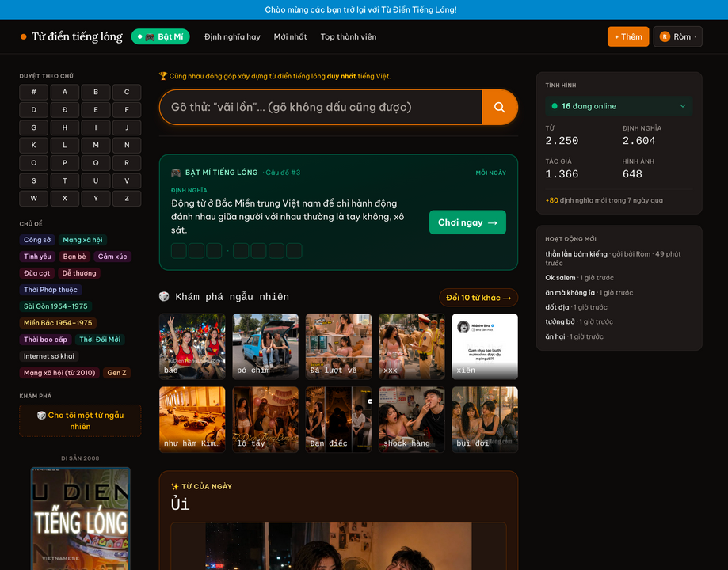Focus the slang search input field
Image resolution: width=728 pixels, height=570 pixels.
[321, 107]
